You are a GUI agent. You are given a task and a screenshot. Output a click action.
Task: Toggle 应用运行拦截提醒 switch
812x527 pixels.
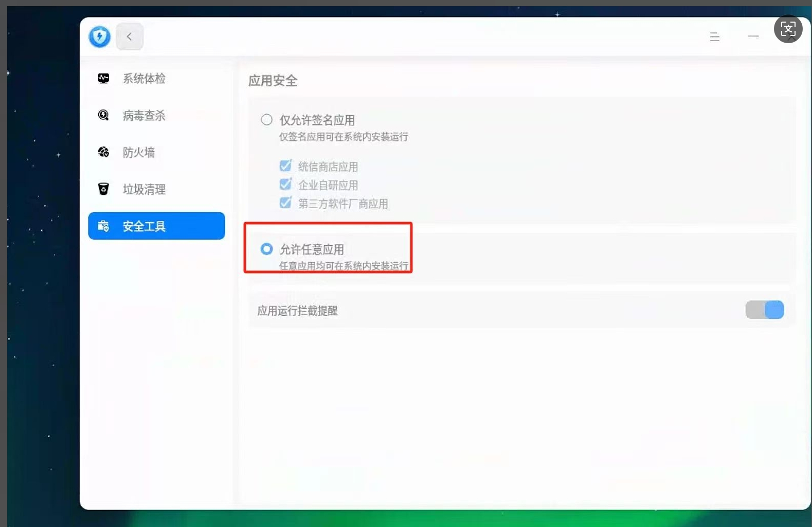765,310
